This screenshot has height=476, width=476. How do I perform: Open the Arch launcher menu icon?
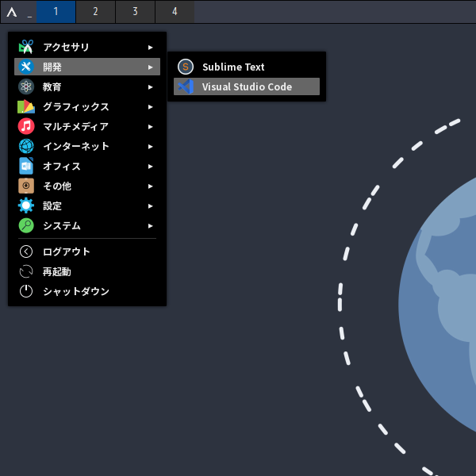[12, 12]
